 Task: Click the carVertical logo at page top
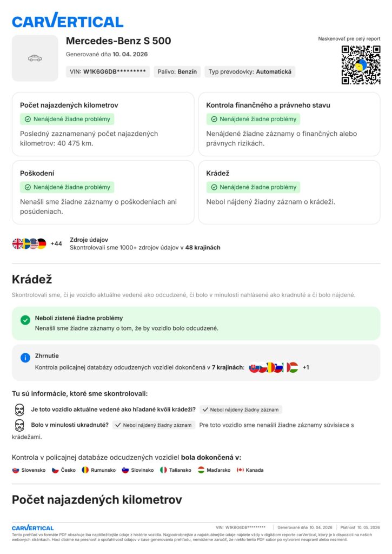68,20
